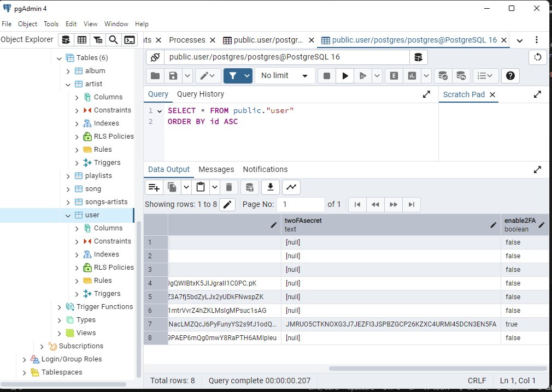Click the Delete row trash icon
This screenshot has width=552, height=392.
(x=229, y=187)
